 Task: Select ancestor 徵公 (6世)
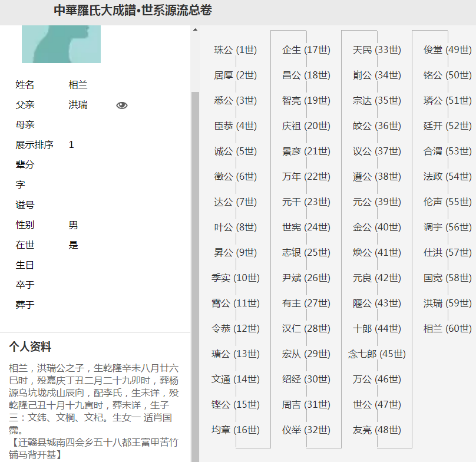coord(235,176)
